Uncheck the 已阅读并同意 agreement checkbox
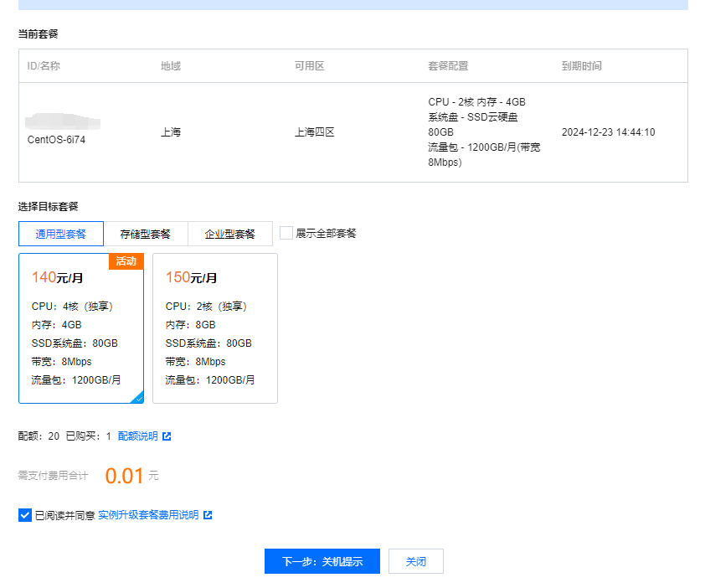705x588 pixels. click(25, 515)
